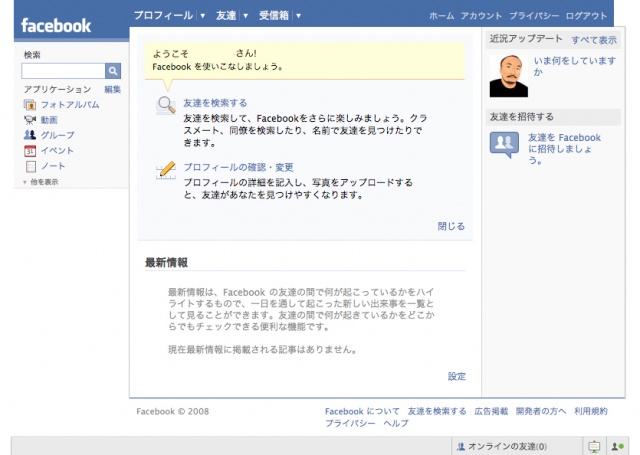640x455 pixels.
Task: Open the グループ link
Action: point(58,135)
